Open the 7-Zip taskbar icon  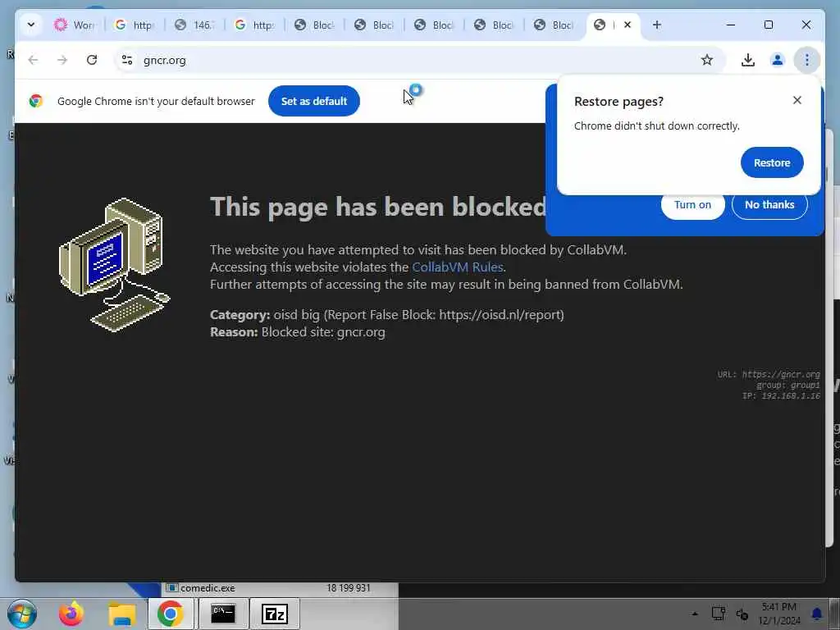(275, 614)
